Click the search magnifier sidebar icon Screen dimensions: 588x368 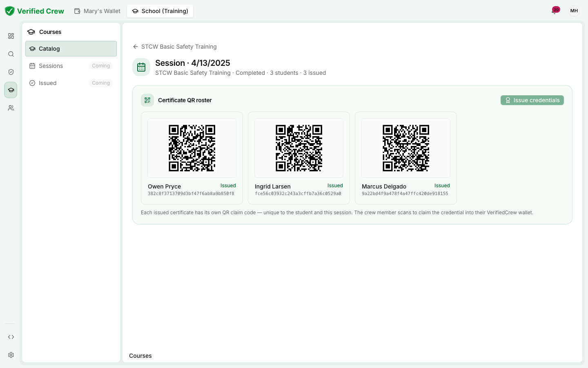(11, 54)
